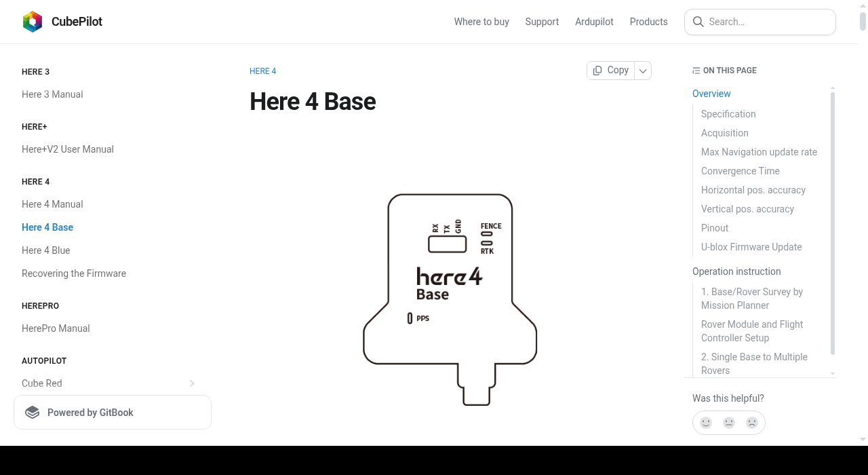The image size is (868, 475).
Task: Jump to Operation instruction section
Action: (x=736, y=271)
